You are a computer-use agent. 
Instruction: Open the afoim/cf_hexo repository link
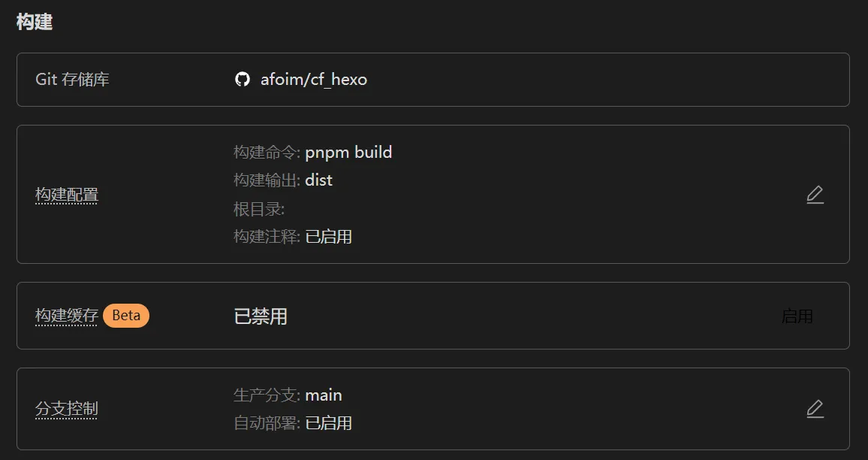tap(313, 79)
